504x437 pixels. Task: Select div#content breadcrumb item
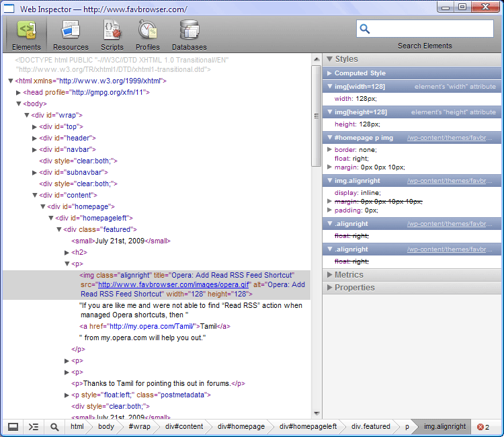tap(183, 427)
